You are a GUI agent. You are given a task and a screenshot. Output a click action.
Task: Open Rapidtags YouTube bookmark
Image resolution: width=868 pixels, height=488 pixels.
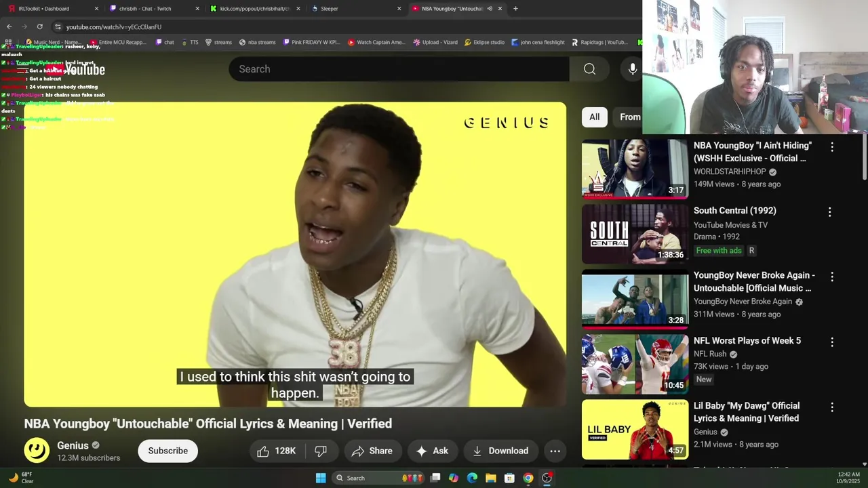tap(600, 42)
